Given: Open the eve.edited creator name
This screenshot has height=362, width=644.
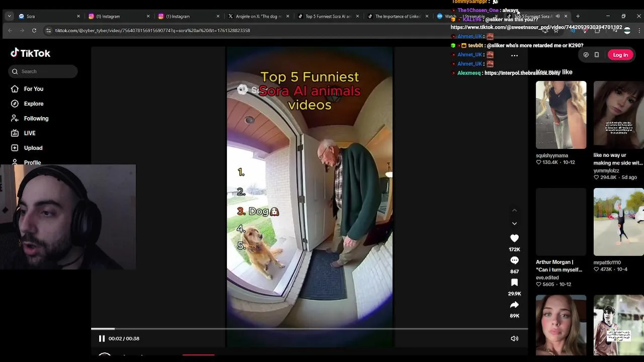Looking at the screenshot, I should (x=547, y=278).
